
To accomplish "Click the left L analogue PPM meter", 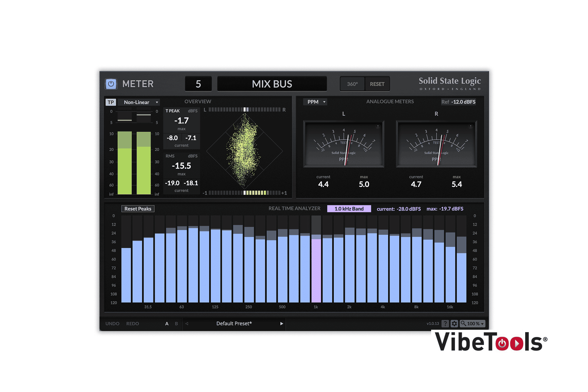I will point(344,144).
